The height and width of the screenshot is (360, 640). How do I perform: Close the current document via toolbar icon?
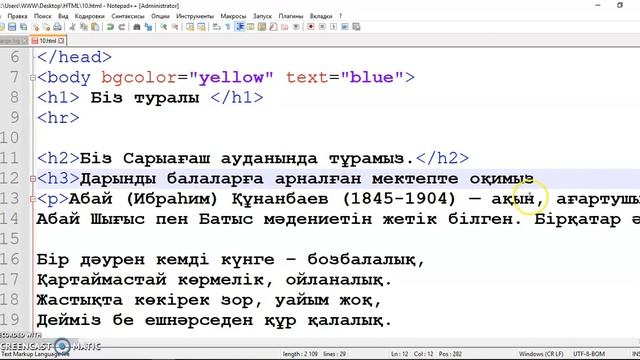click(x=36, y=27)
